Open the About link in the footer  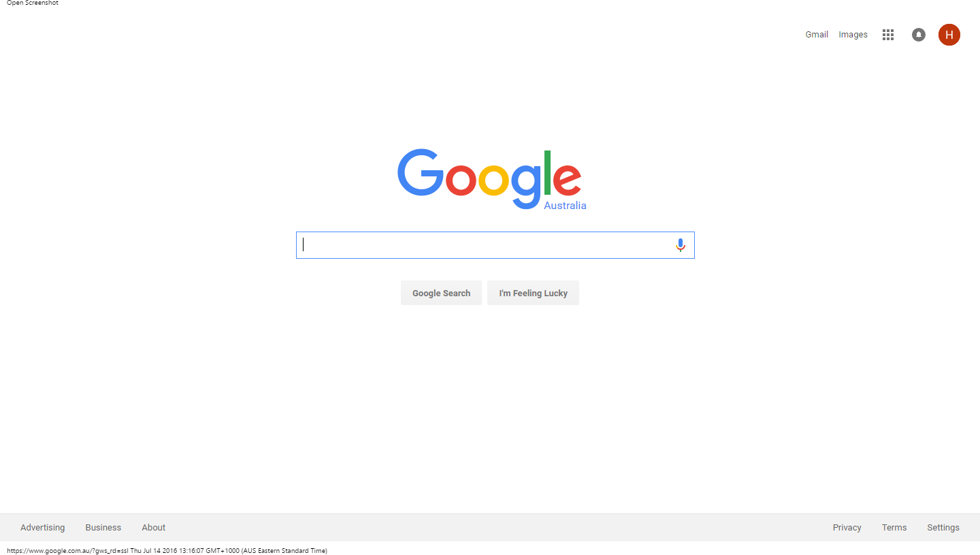(x=154, y=528)
